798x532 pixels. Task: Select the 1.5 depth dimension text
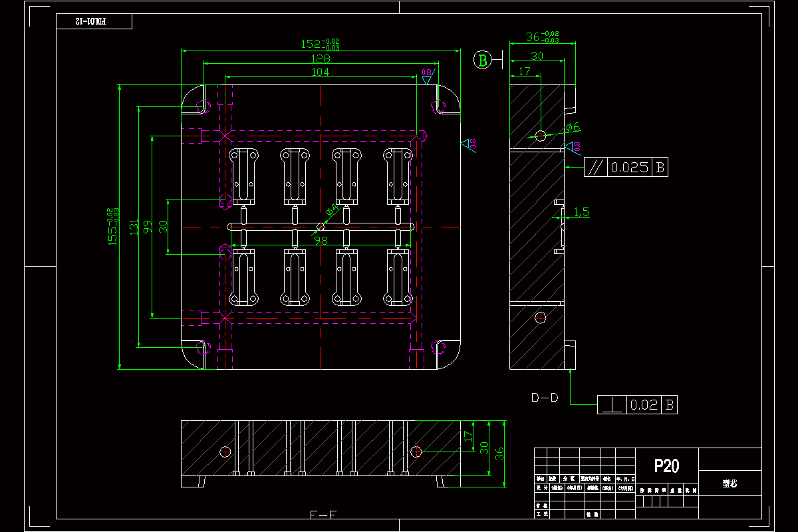pos(581,212)
